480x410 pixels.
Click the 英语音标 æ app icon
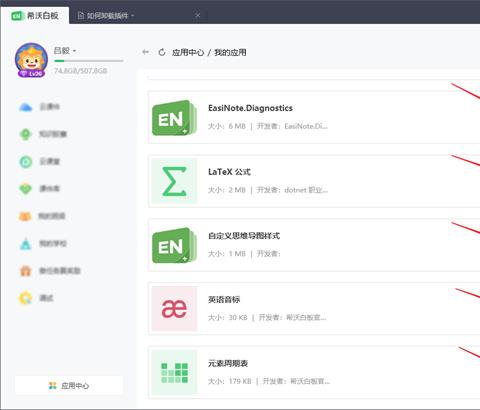click(174, 309)
